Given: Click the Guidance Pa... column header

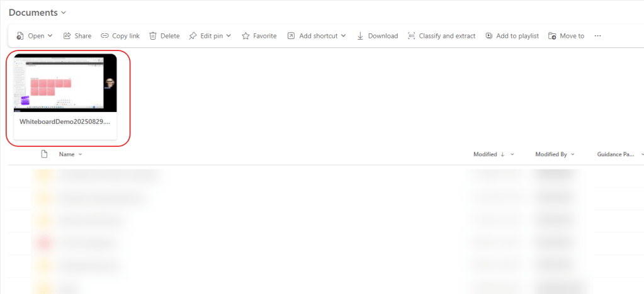Looking at the screenshot, I should click(615, 154).
